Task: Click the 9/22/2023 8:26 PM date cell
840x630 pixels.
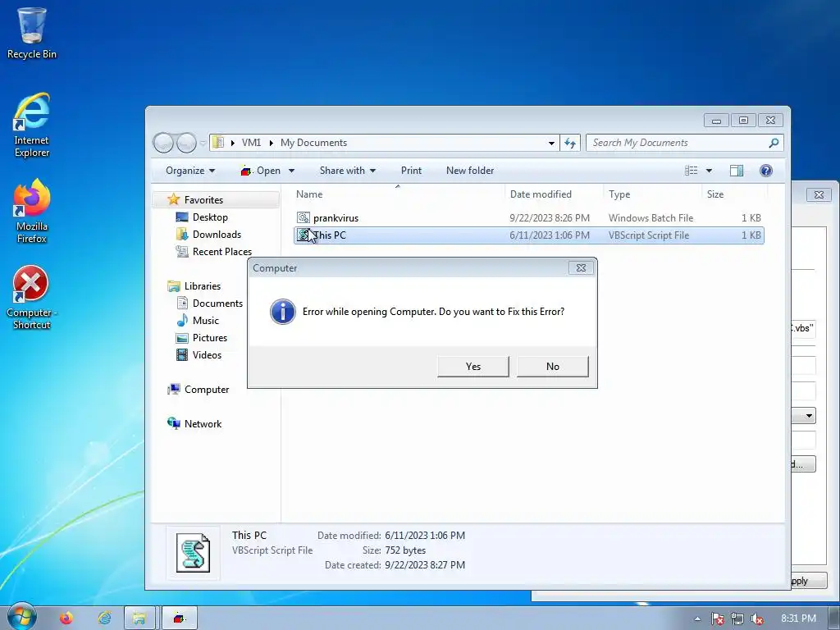Action: pos(549,218)
